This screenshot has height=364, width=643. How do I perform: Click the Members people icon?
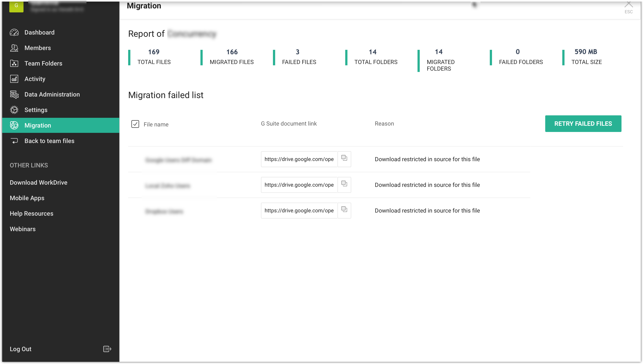coord(14,48)
